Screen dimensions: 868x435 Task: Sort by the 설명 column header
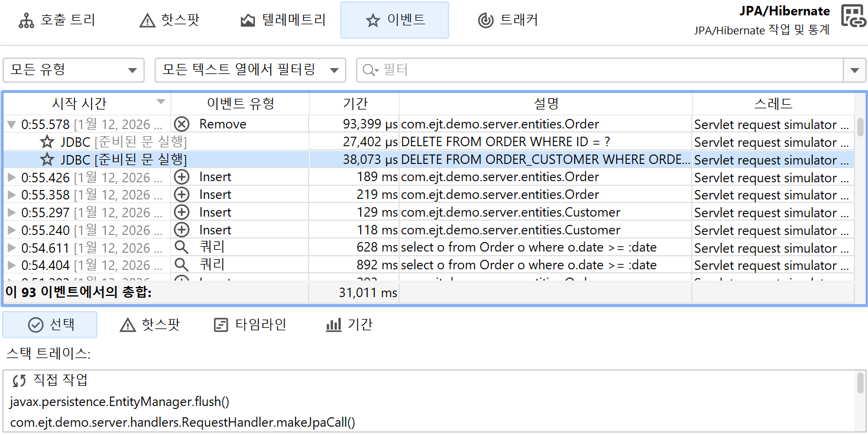point(546,104)
